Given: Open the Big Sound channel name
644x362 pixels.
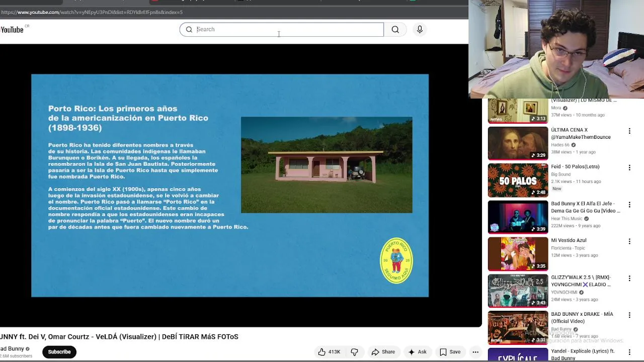Looking at the screenshot, I should [560, 174].
